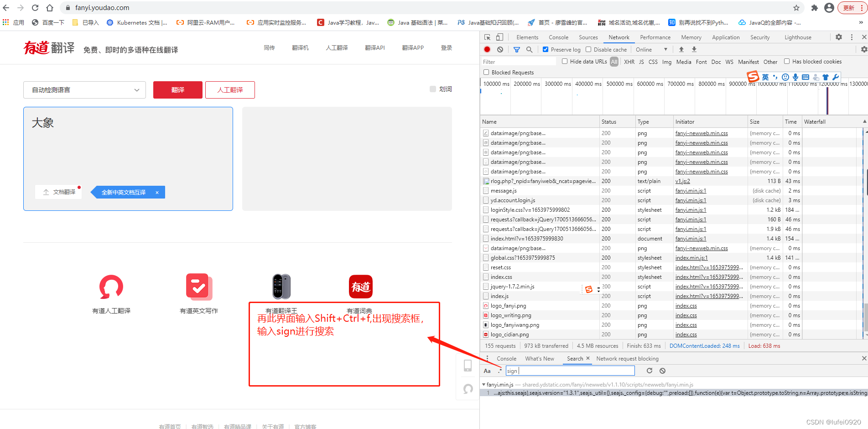Show more bookmarks chevron
This screenshot has height=429, width=868.
click(x=861, y=22)
